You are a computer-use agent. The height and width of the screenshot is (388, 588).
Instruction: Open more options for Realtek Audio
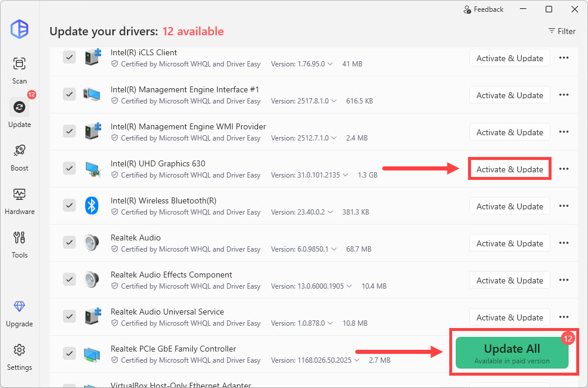[564, 243]
